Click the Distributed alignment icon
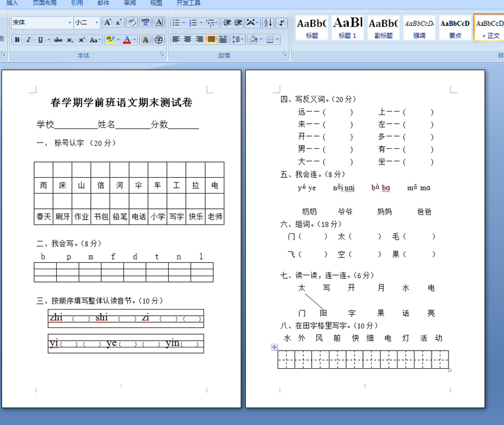Viewport: 504px width, 425px height. click(222, 40)
